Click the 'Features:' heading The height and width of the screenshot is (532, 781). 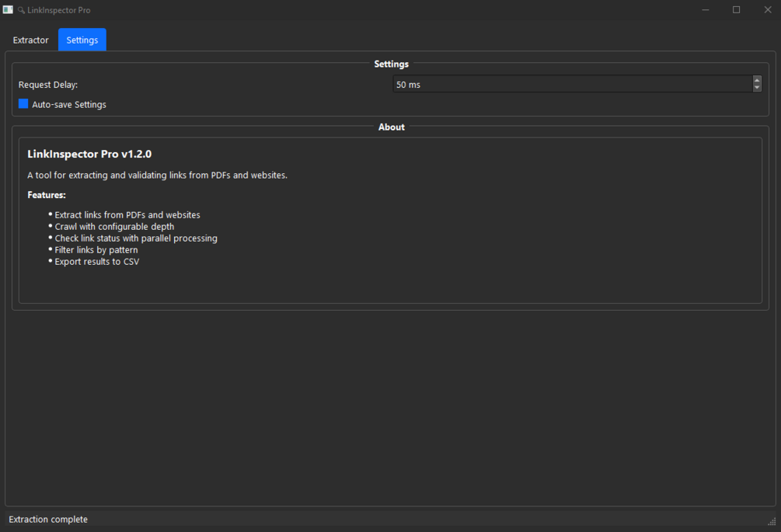pos(47,195)
